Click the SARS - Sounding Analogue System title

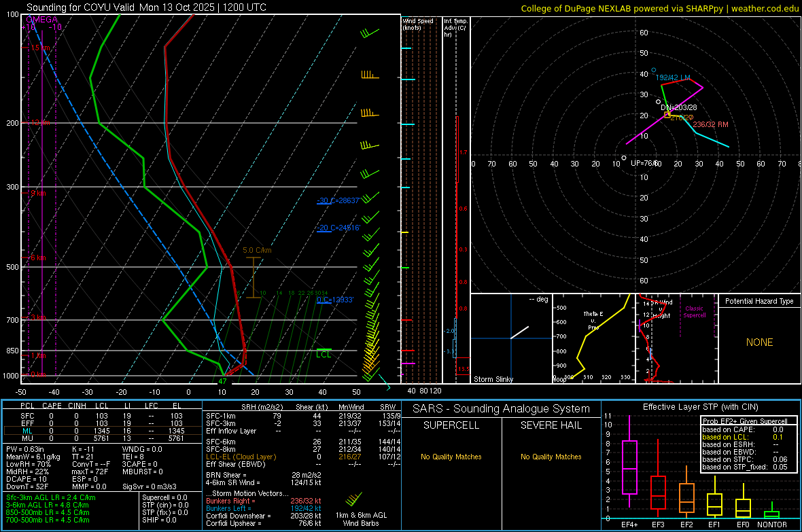point(502,409)
